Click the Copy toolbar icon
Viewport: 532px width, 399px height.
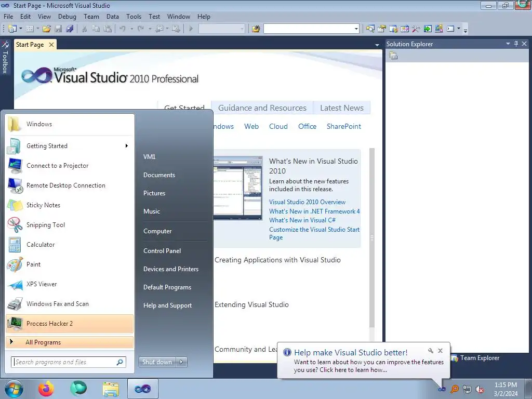[96, 29]
